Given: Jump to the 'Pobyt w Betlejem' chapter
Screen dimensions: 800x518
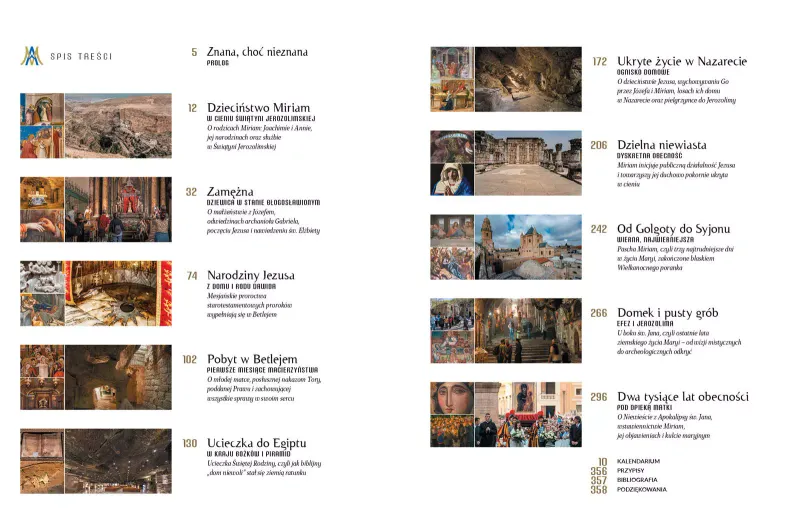Looking at the screenshot, I should pos(252,358).
